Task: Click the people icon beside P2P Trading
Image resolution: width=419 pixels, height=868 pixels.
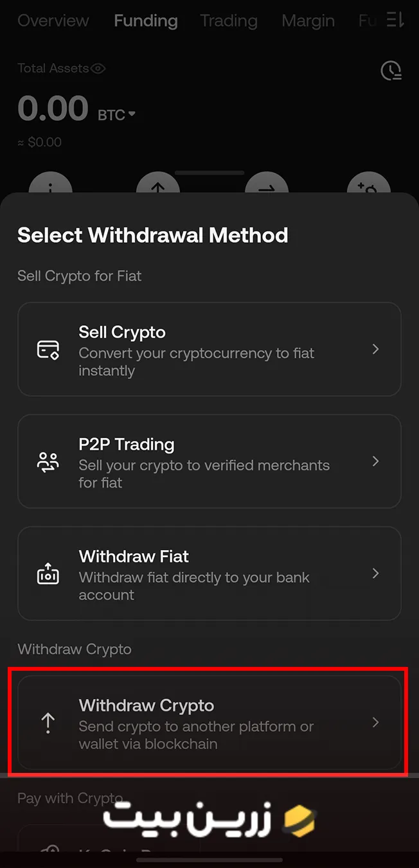Action: 48,461
